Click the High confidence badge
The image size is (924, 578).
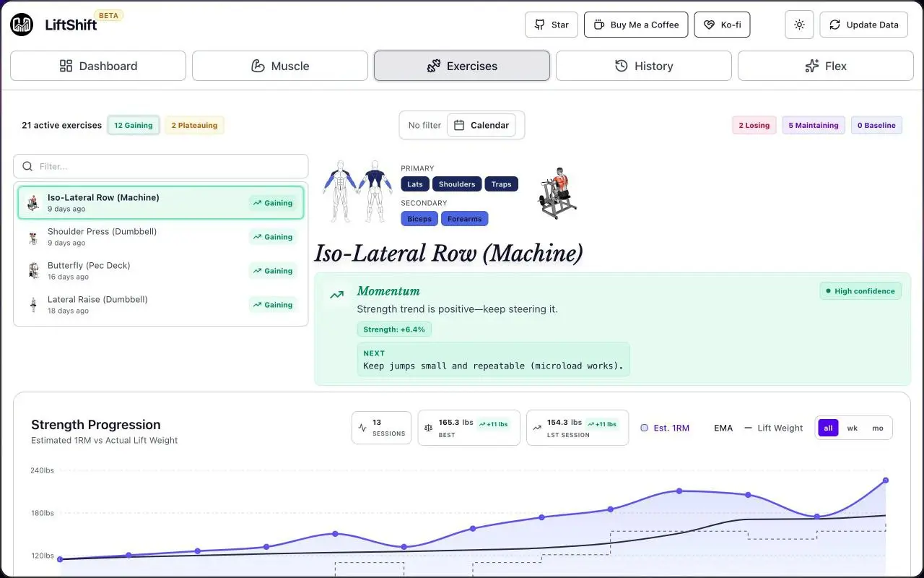pyautogui.click(x=860, y=291)
